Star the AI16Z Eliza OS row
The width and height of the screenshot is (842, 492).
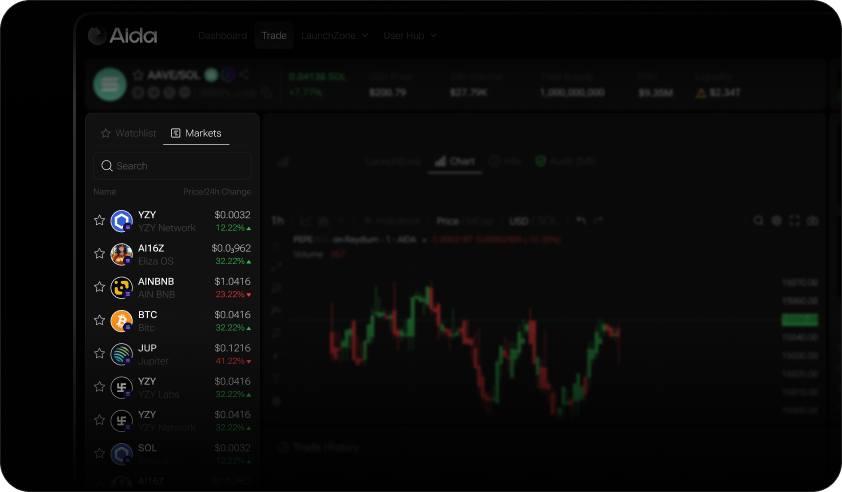(x=99, y=254)
